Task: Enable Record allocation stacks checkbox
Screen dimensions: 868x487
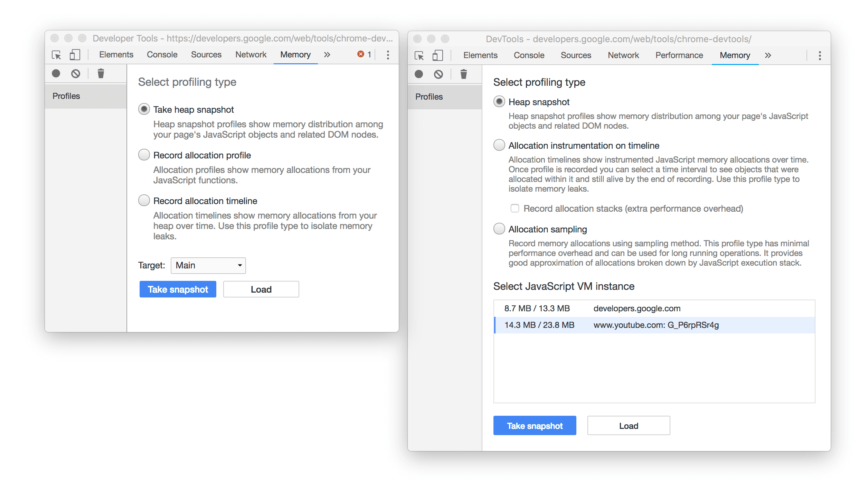Action: pos(515,208)
